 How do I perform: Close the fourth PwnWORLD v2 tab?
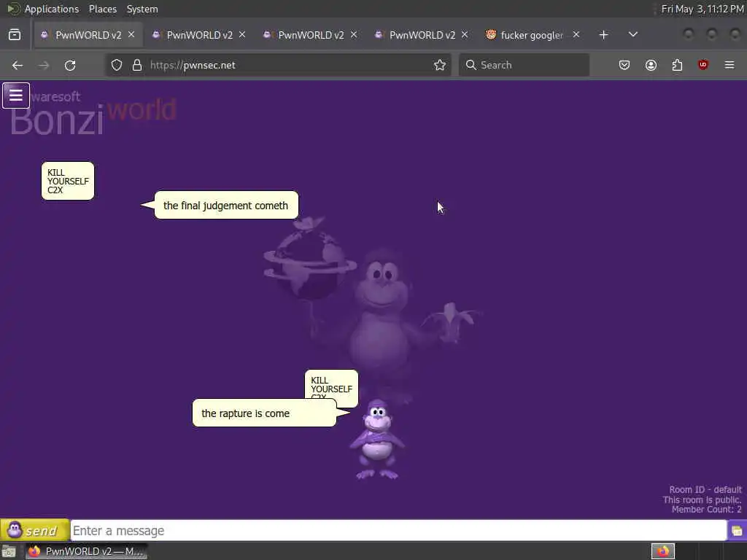(x=465, y=35)
